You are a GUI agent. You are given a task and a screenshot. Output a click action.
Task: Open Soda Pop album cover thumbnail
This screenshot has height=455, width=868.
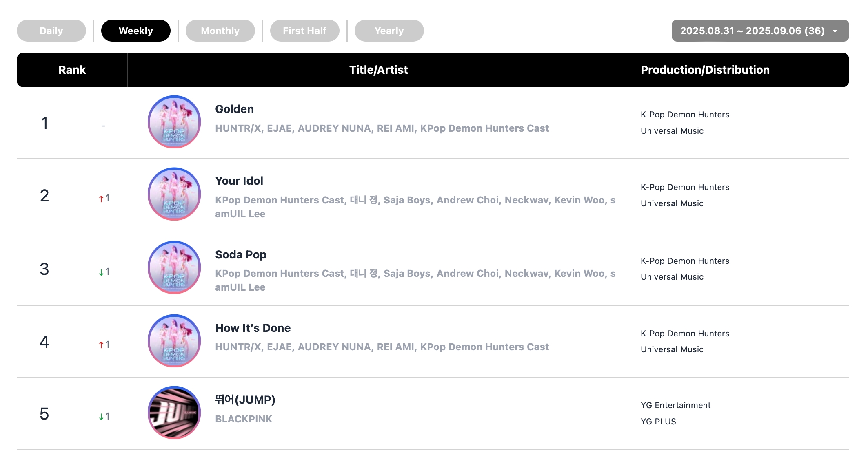pyautogui.click(x=174, y=267)
